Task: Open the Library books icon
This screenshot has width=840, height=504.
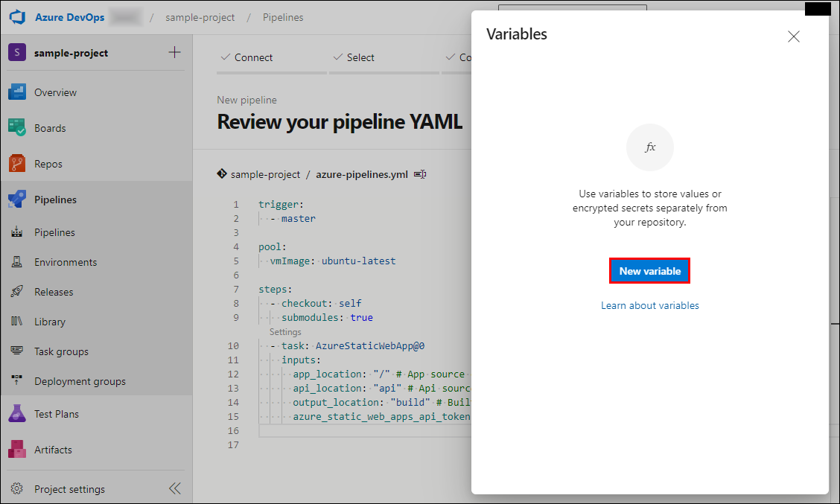Action: (x=17, y=322)
